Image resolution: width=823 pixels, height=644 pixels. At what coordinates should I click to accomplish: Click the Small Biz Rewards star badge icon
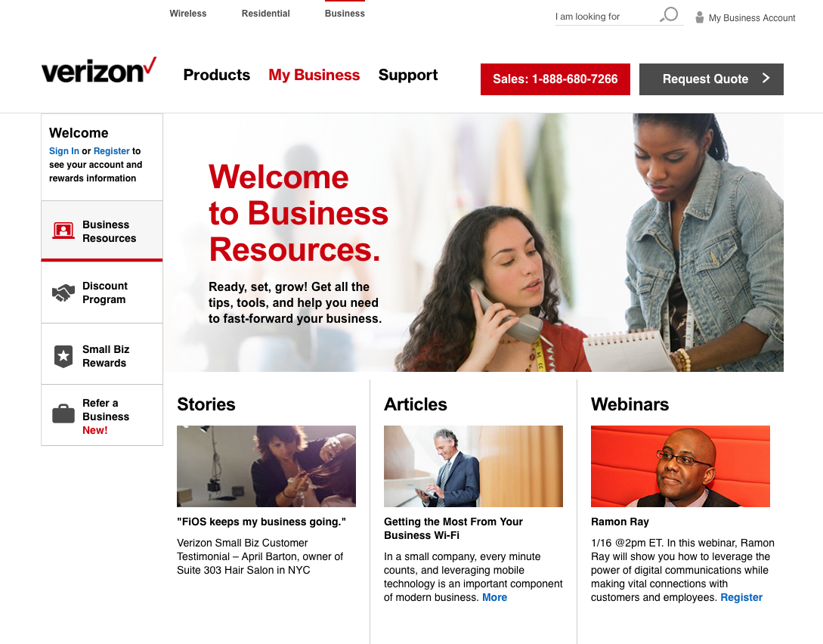click(63, 356)
